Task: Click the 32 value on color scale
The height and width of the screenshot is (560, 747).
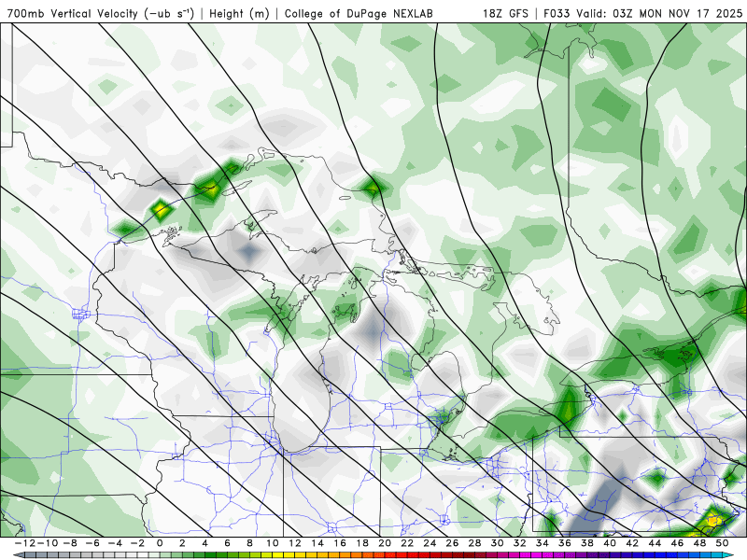Action: 520,543
